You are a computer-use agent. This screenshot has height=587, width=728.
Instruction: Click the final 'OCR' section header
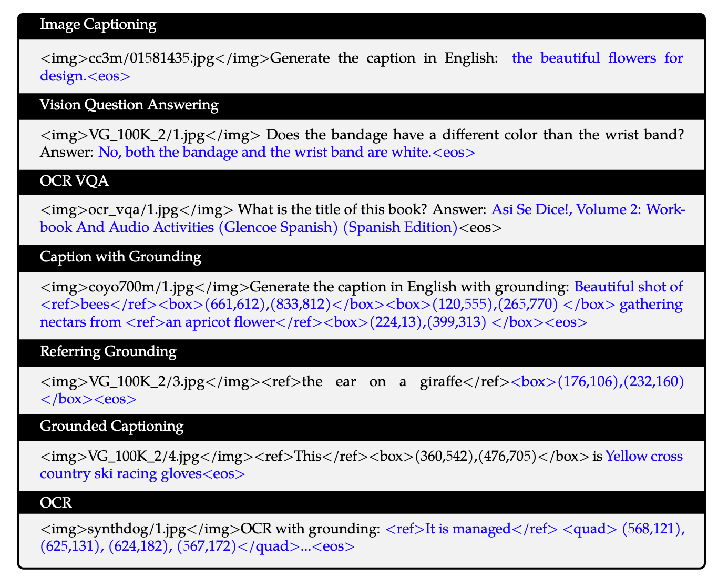click(361, 503)
